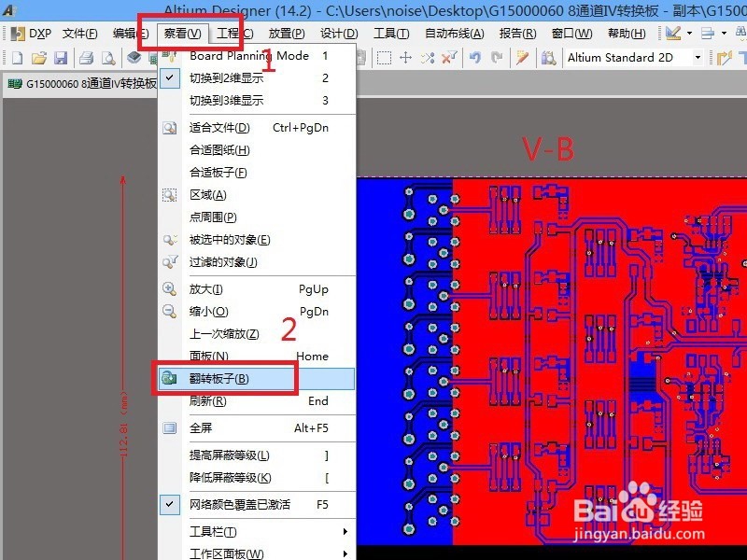
Task: Open the 窗口(W) menu
Action: [x=571, y=34]
